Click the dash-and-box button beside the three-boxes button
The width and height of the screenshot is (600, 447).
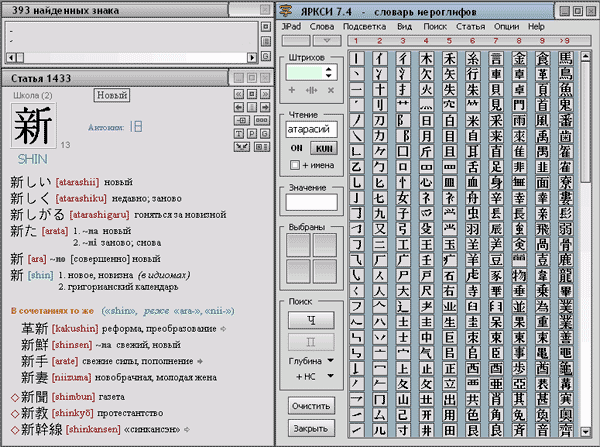coord(242,121)
